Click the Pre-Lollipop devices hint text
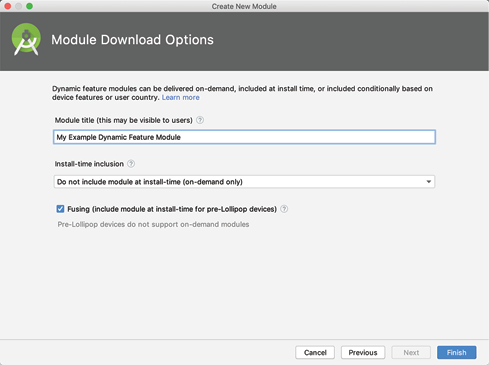Image resolution: width=489 pixels, height=365 pixels. [x=153, y=224]
